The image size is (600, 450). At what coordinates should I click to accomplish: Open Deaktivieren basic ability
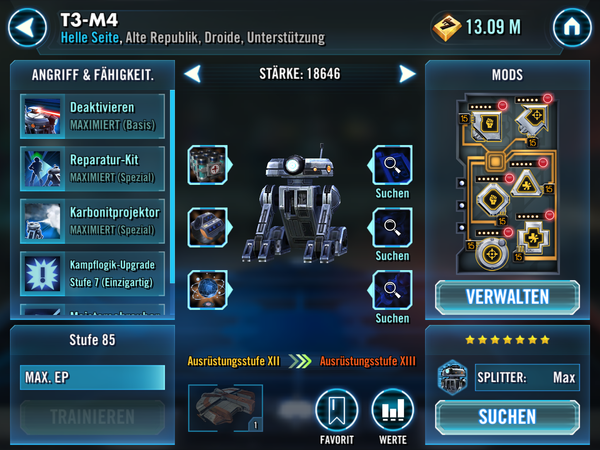(93, 116)
